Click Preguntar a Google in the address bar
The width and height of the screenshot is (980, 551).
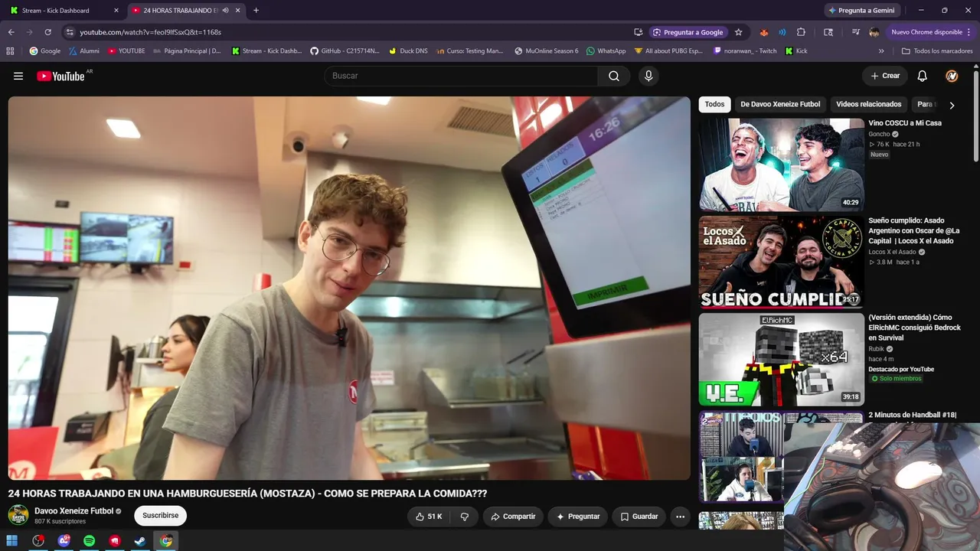pos(688,32)
